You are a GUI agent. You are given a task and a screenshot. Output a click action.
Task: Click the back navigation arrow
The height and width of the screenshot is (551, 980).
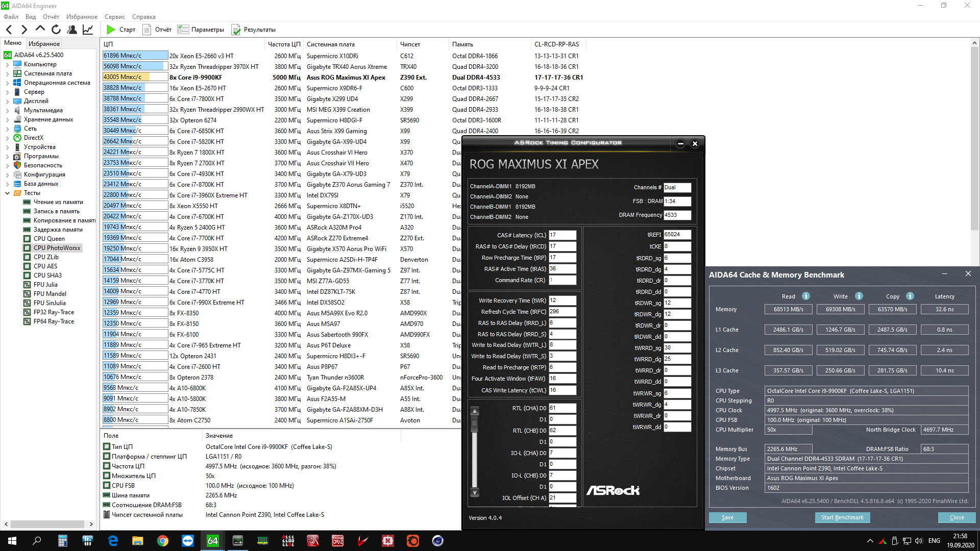9,30
